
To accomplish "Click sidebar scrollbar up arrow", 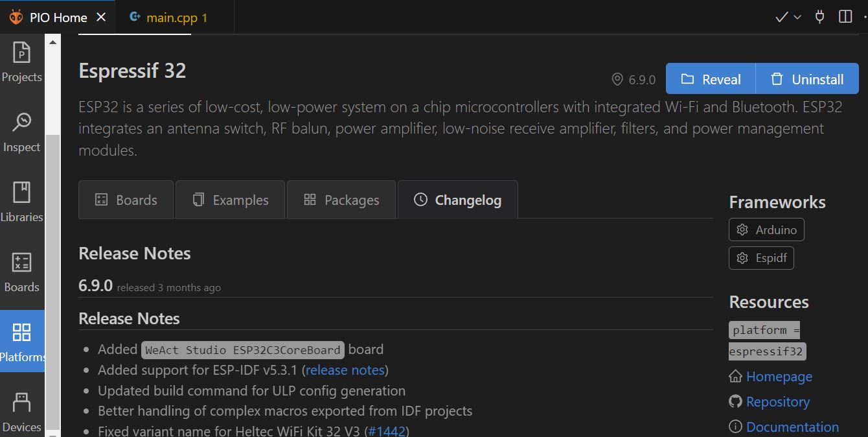I will coord(53,41).
